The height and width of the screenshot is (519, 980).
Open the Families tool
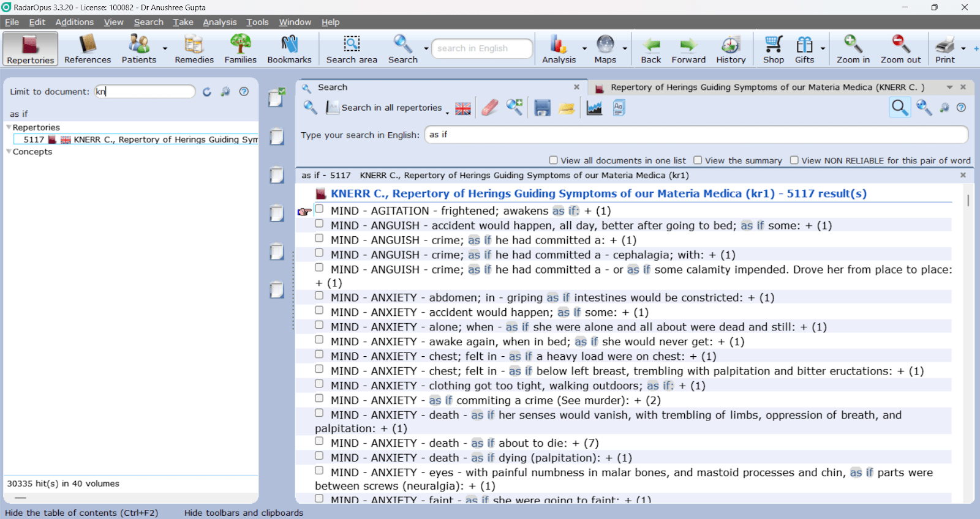[x=240, y=49]
